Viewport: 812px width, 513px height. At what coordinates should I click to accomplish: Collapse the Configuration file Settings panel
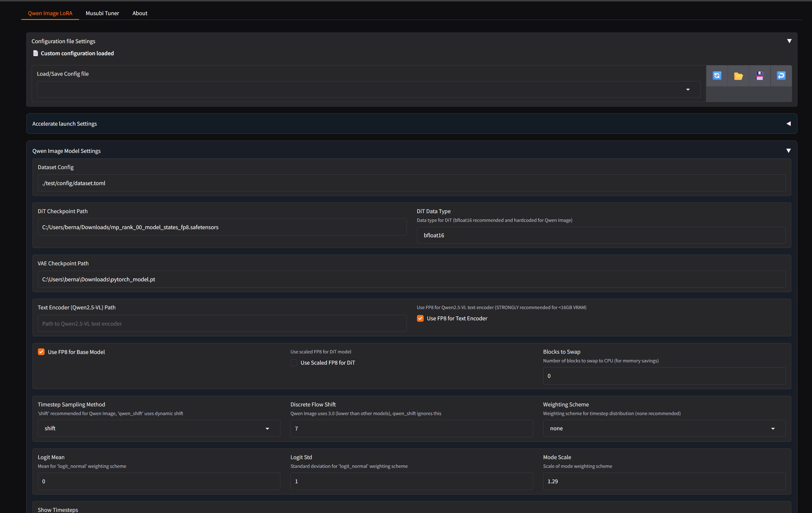pos(789,41)
